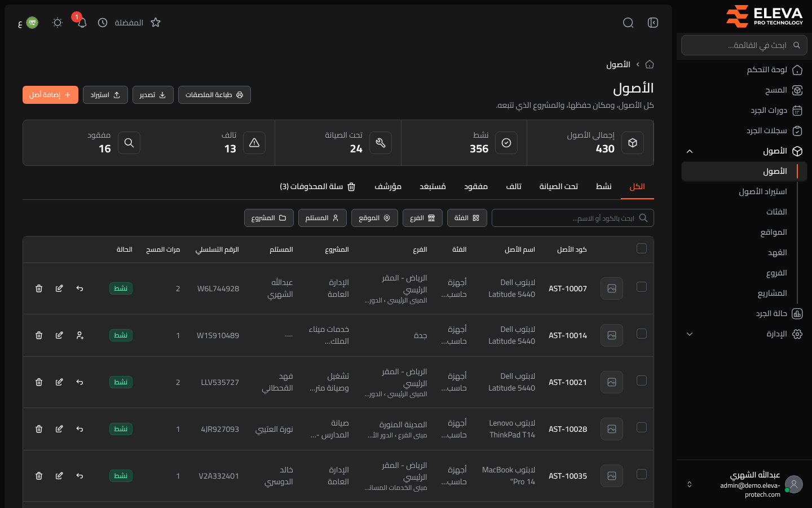Assign AST-10014 to a custodian

(x=80, y=335)
